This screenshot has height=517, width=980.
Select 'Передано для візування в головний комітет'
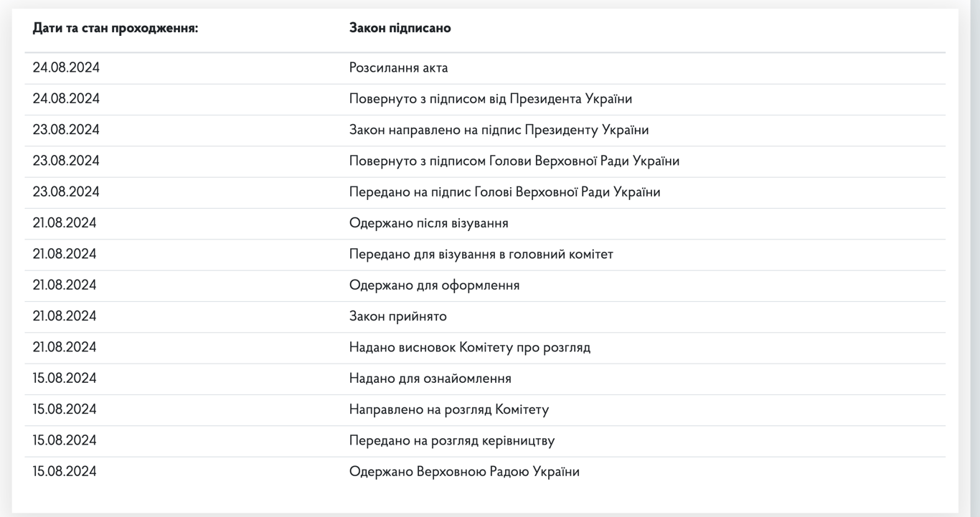tap(481, 255)
